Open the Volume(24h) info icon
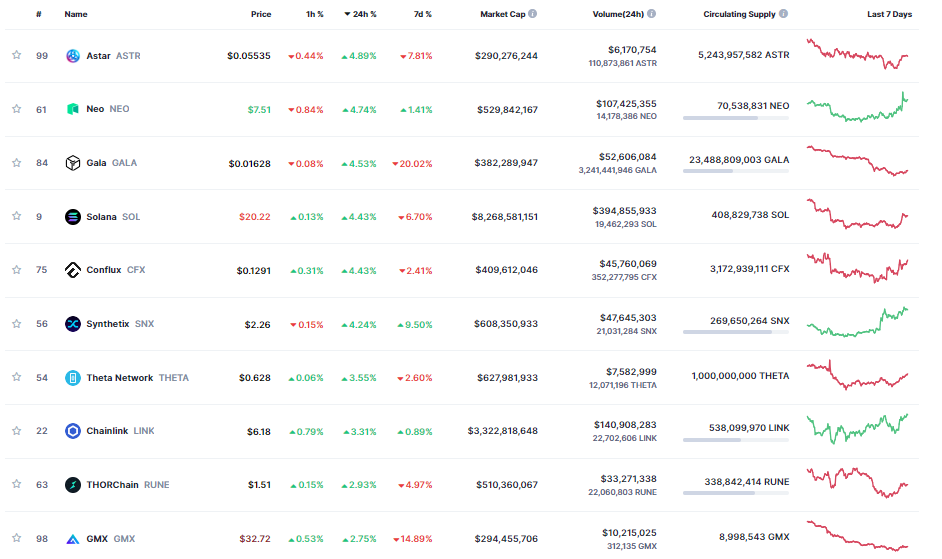Viewport: 942px width, 559px height. (x=651, y=14)
